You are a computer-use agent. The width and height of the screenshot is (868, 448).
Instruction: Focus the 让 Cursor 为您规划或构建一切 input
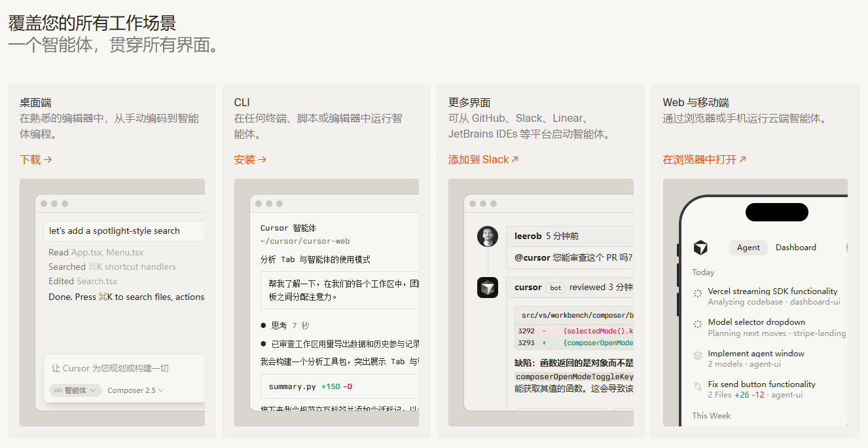tap(124, 368)
